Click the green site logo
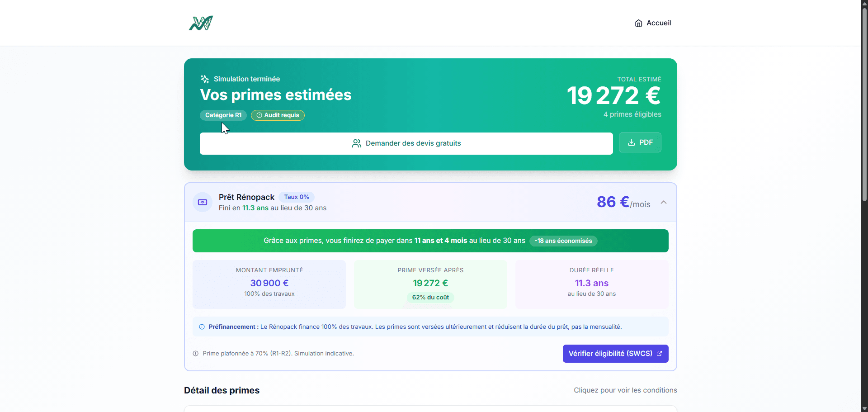 (x=201, y=23)
